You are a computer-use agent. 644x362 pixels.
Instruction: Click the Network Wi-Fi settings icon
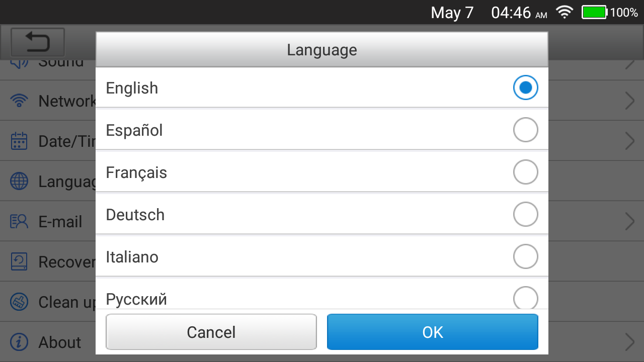click(x=19, y=101)
